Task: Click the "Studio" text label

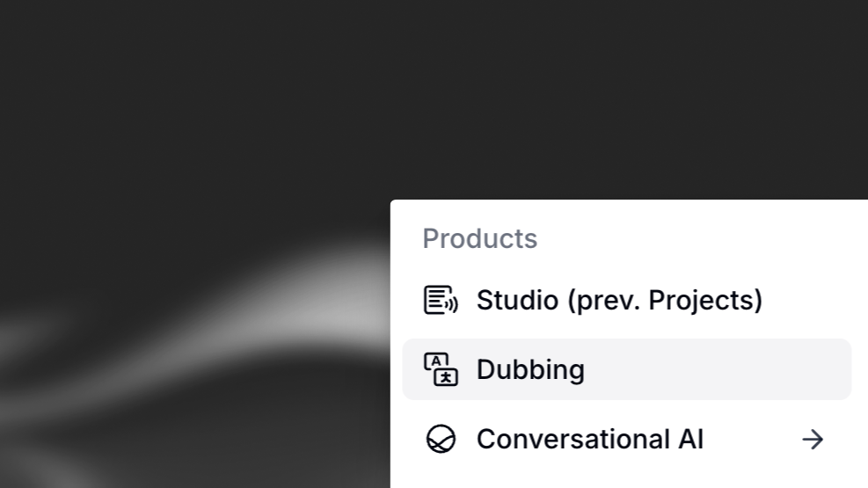Action: pyautogui.click(x=518, y=300)
